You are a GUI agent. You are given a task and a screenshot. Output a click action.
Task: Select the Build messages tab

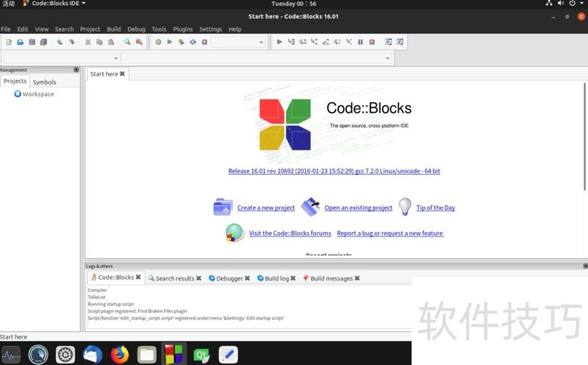tap(331, 278)
